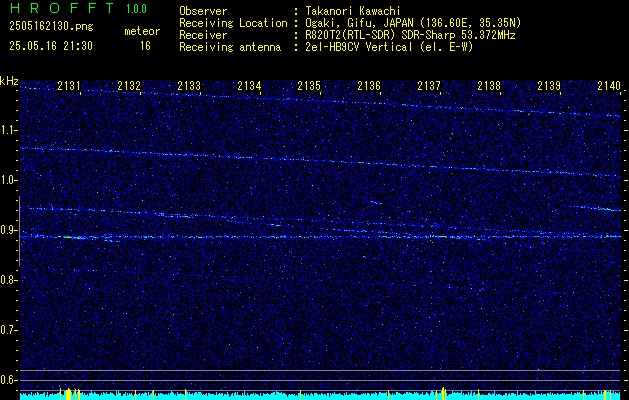The width and height of the screenshot is (629, 400).
Task: Click the 0.9 frequency axis label
Action: [8, 230]
